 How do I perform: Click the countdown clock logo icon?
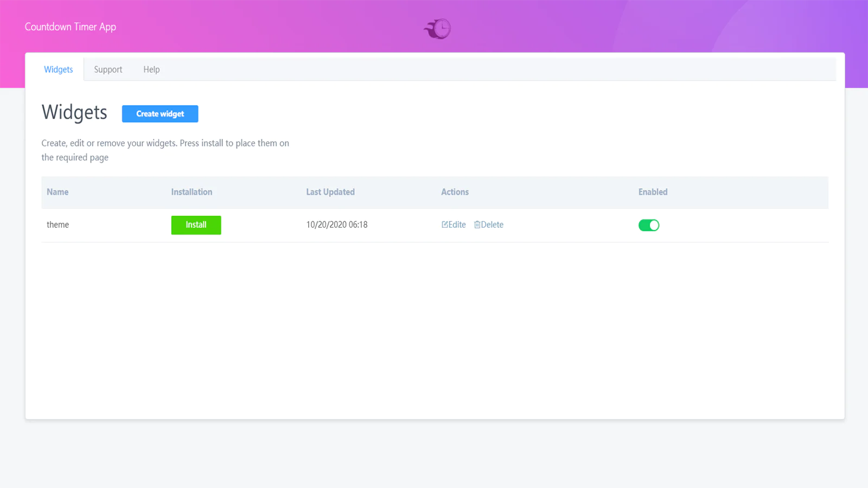tap(438, 29)
